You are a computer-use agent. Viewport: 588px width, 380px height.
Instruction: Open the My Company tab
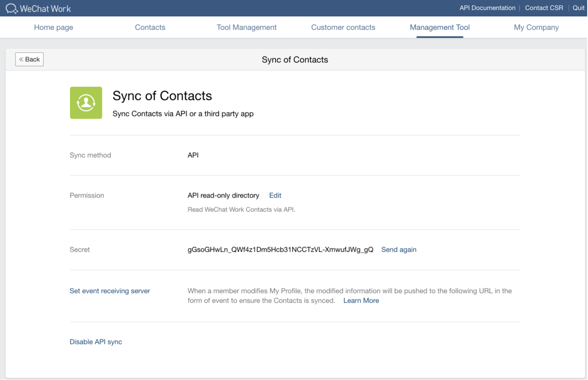coord(536,27)
